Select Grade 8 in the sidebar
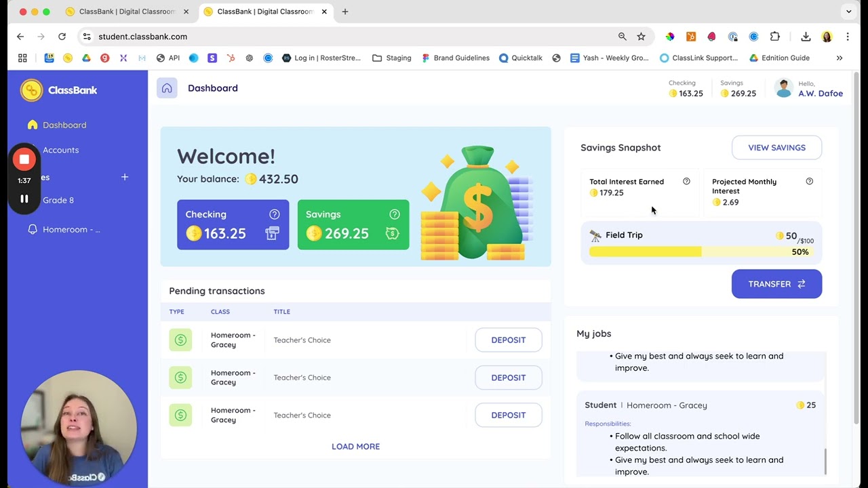 pyautogui.click(x=58, y=200)
